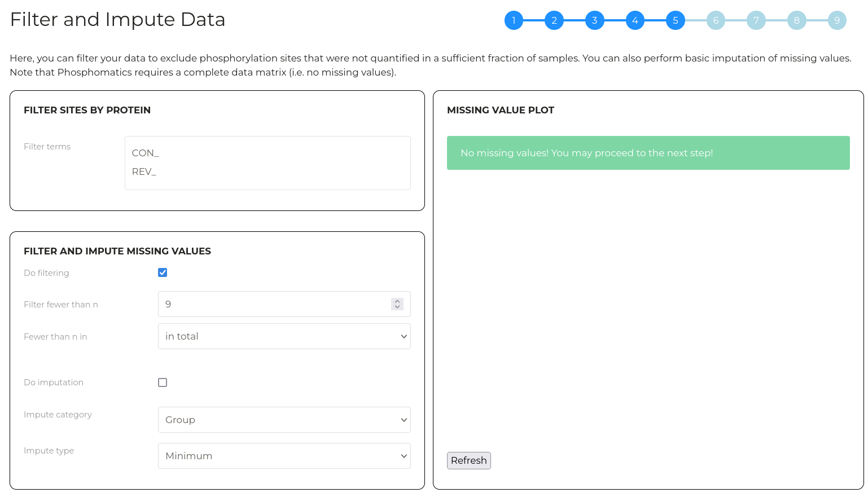Click the Filter fewer than n label
868x497 pixels.
pyautogui.click(x=61, y=305)
